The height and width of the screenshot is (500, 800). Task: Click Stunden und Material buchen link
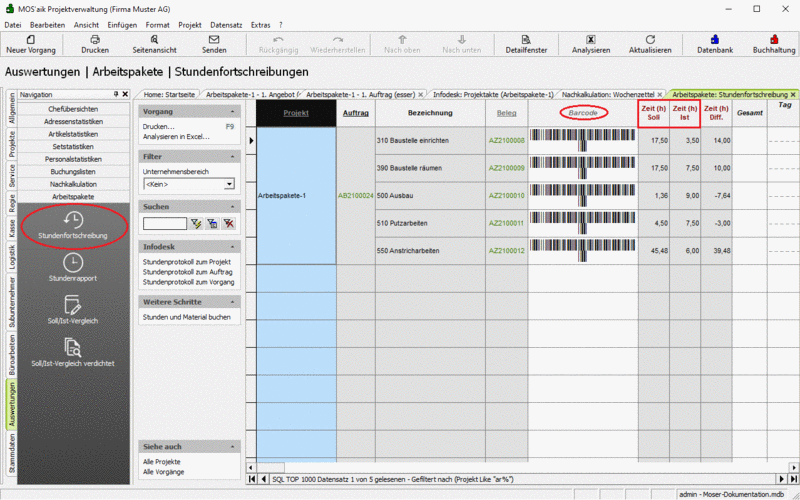[x=187, y=317]
